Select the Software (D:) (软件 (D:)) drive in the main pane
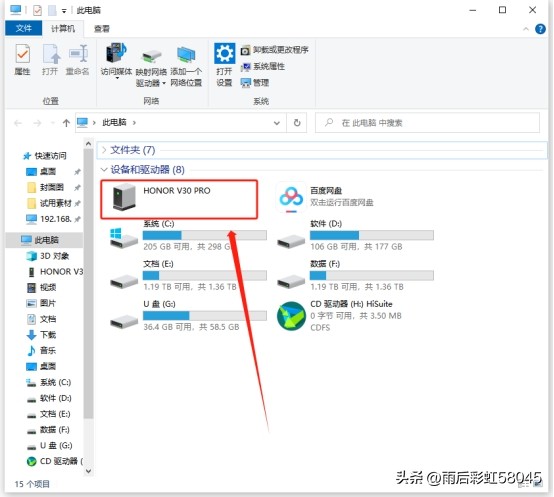The image size is (554, 497). click(x=355, y=235)
